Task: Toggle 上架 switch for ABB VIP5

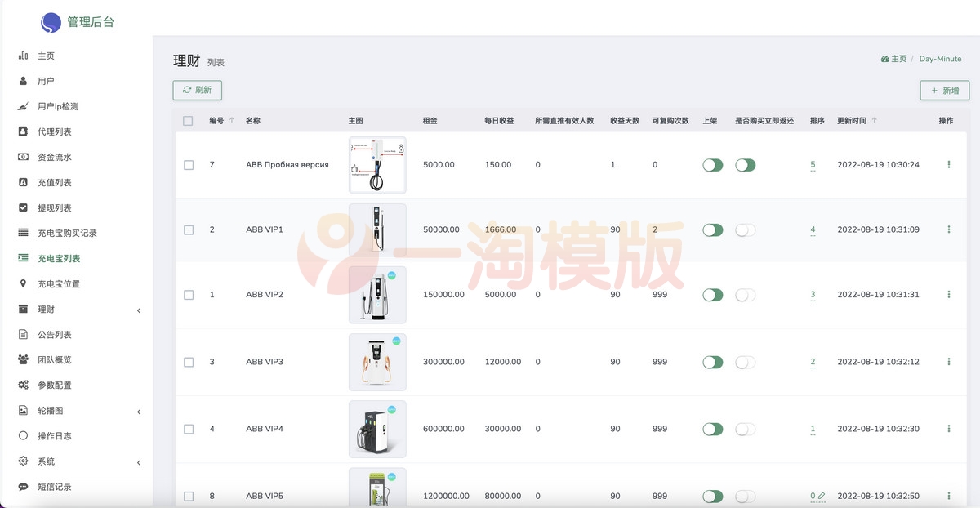Action: click(713, 496)
